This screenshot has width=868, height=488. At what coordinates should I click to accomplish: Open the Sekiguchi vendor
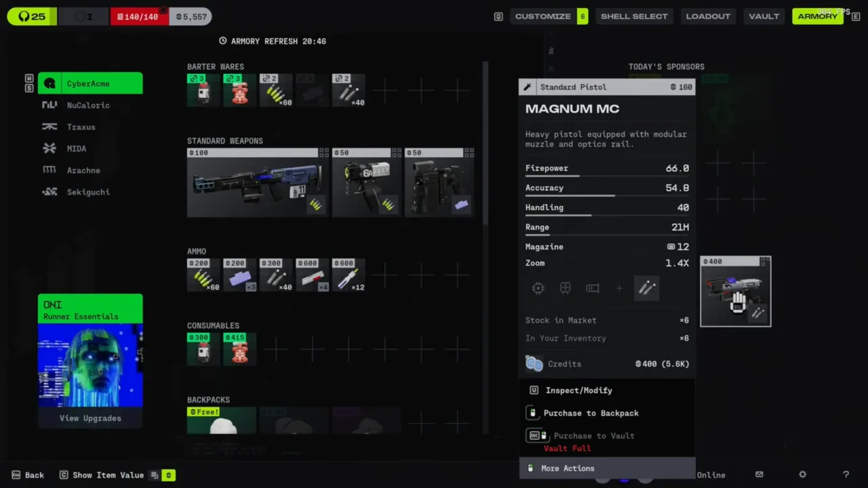pyautogui.click(x=87, y=192)
